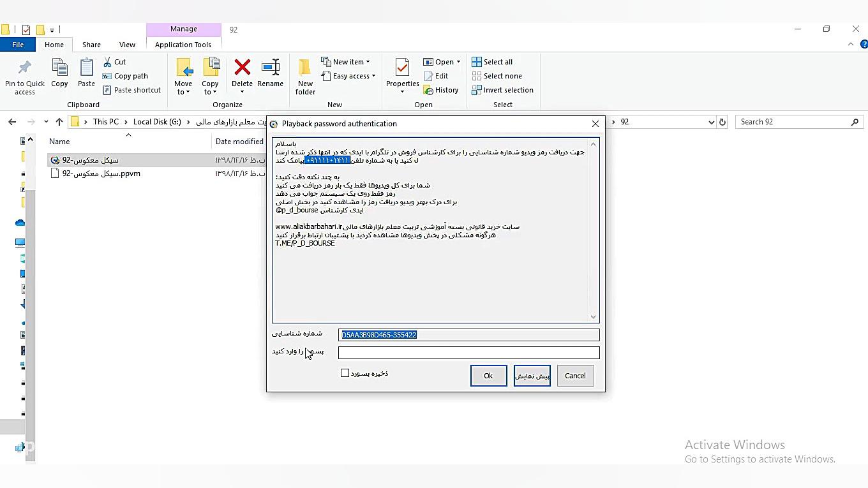Open the Customize Quick Access Toolbar dropdown
The image size is (868, 488).
52,30
